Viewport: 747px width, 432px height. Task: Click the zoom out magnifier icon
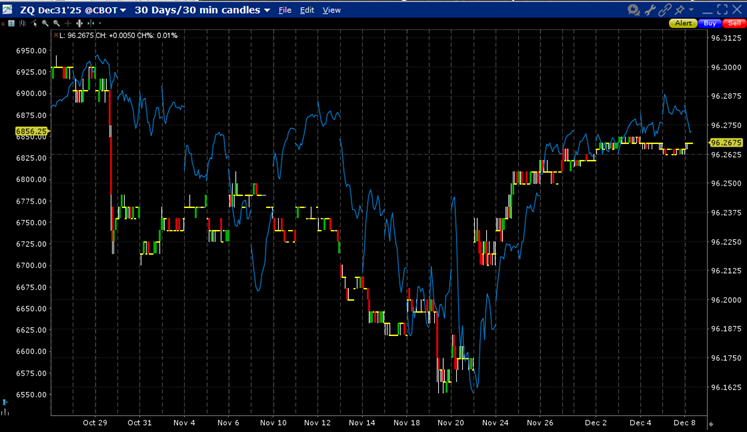point(57,23)
